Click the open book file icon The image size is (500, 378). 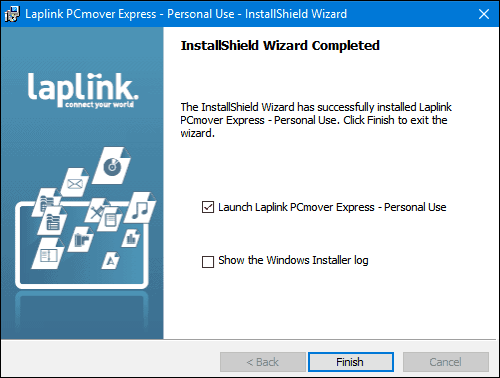[x=48, y=254]
